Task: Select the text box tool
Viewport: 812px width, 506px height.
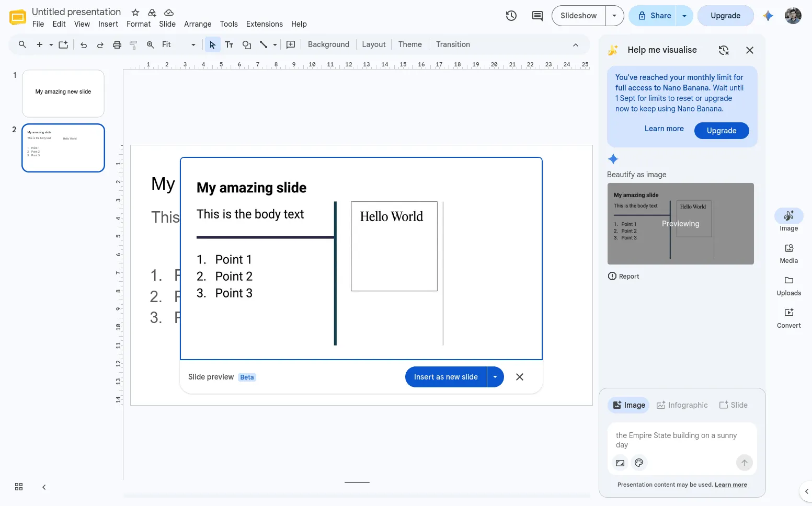Action: click(x=229, y=45)
